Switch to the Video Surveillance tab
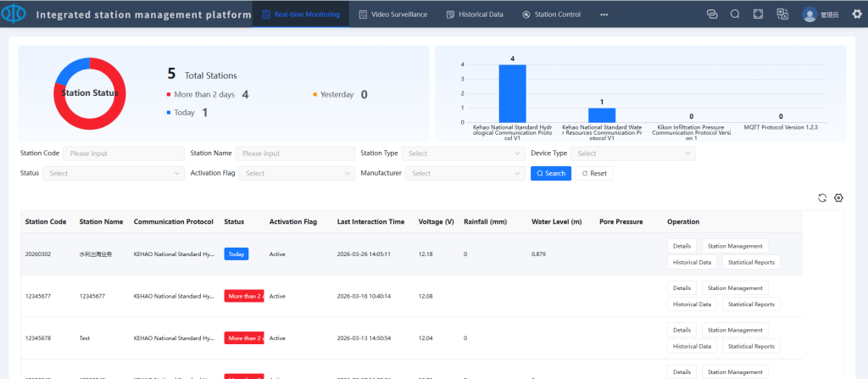868x379 pixels. pyautogui.click(x=393, y=14)
